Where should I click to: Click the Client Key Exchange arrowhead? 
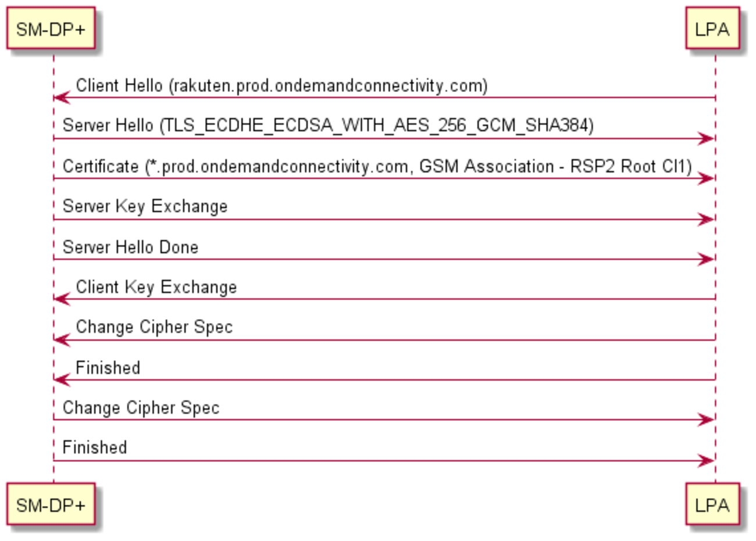pos(61,300)
